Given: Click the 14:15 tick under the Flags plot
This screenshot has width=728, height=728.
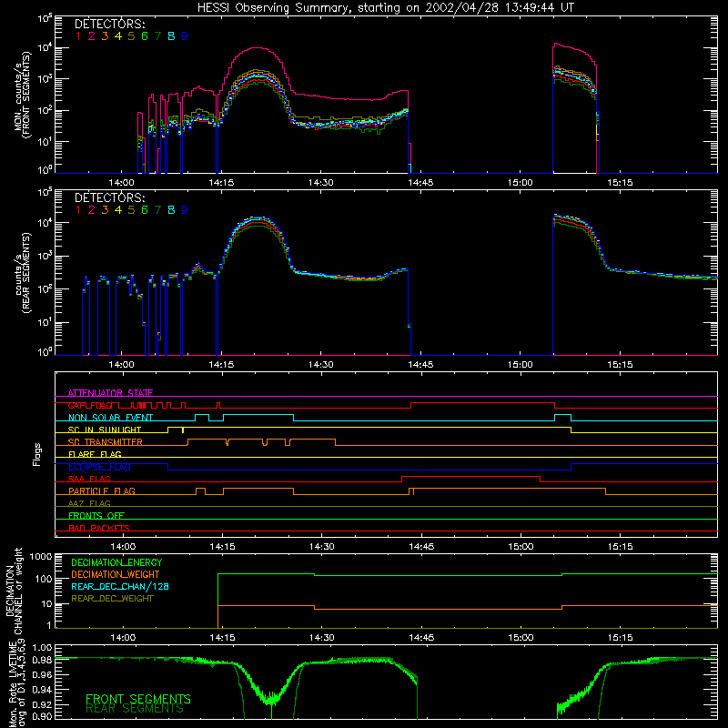Looking at the screenshot, I should 222,547.
